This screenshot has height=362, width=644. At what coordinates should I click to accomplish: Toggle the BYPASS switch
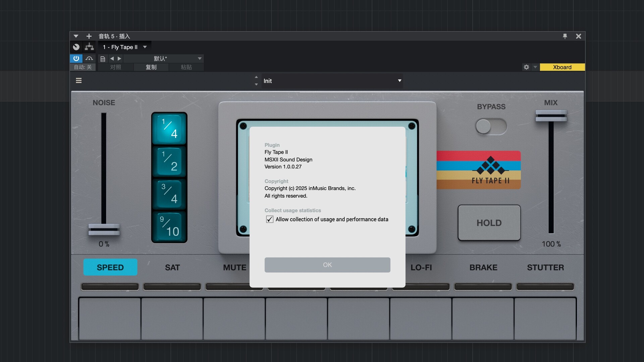(491, 127)
